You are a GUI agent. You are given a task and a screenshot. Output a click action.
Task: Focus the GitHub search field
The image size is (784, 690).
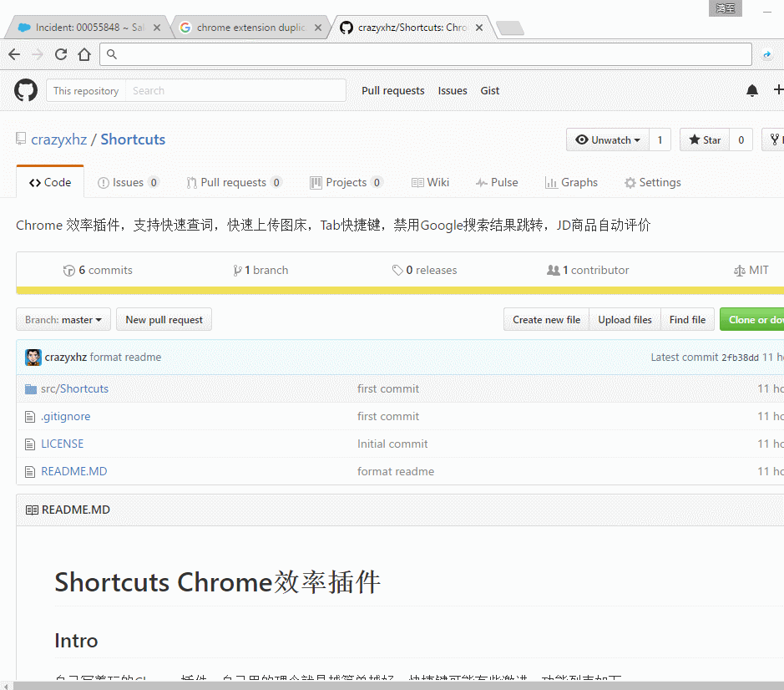tap(235, 90)
